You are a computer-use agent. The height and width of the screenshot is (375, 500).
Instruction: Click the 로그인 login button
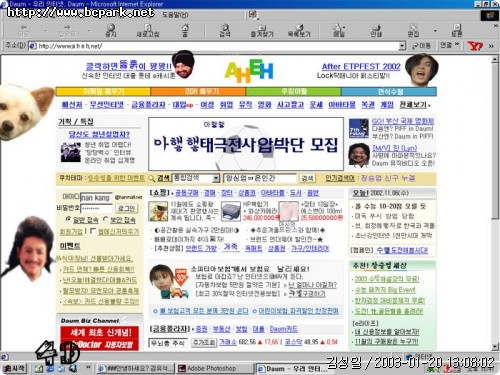point(127,208)
